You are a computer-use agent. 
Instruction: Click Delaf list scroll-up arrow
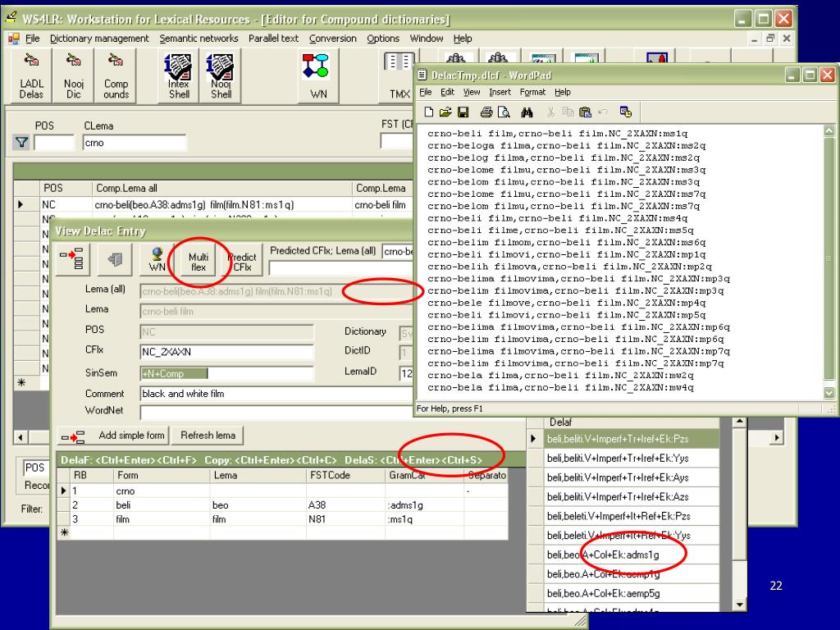(739, 422)
